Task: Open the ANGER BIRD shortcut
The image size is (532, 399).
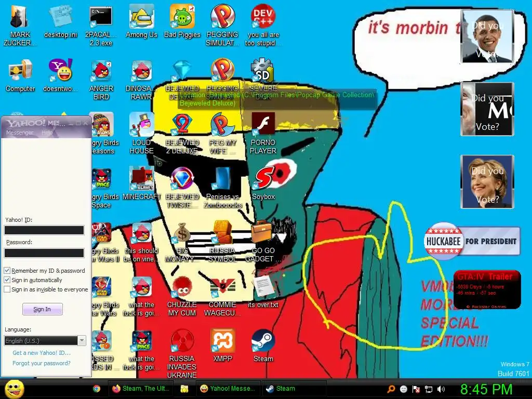Action: [x=101, y=79]
